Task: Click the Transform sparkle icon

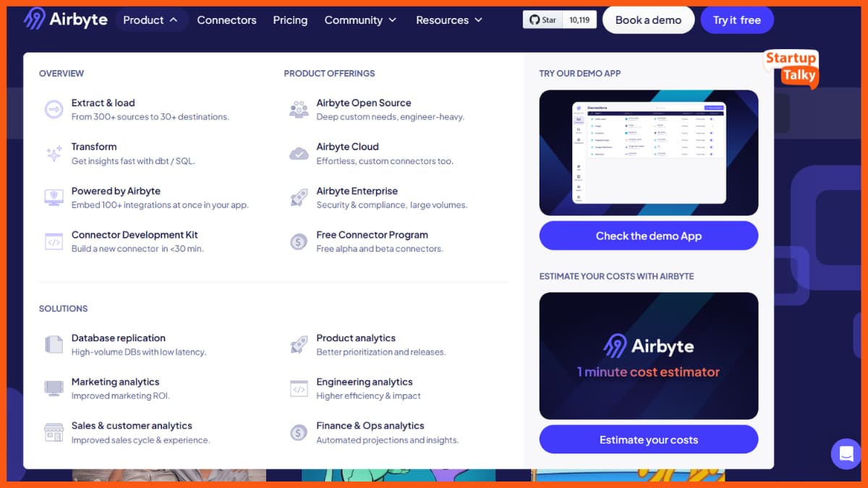Action: click(x=54, y=154)
